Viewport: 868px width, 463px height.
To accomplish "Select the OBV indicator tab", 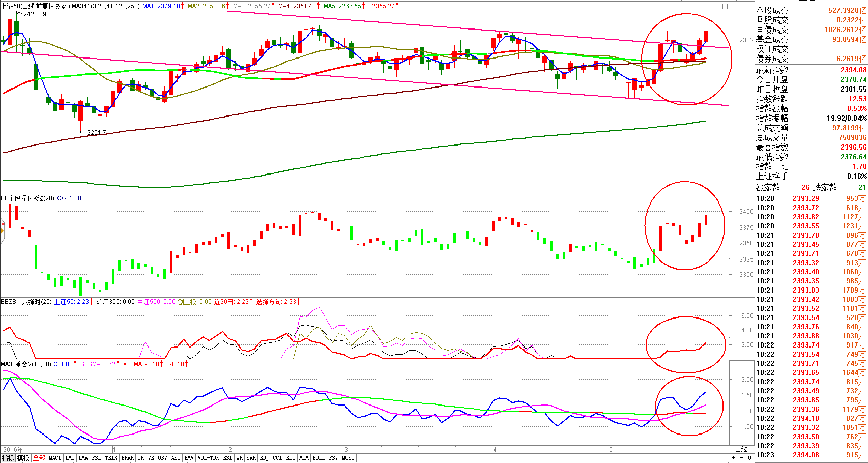I will pos(163,458).
